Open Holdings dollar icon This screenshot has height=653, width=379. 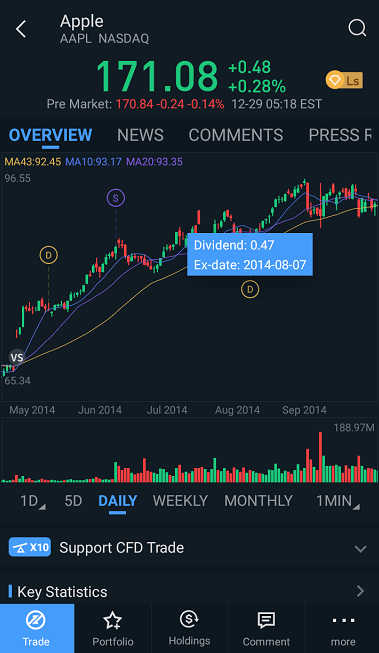[189, 619]
